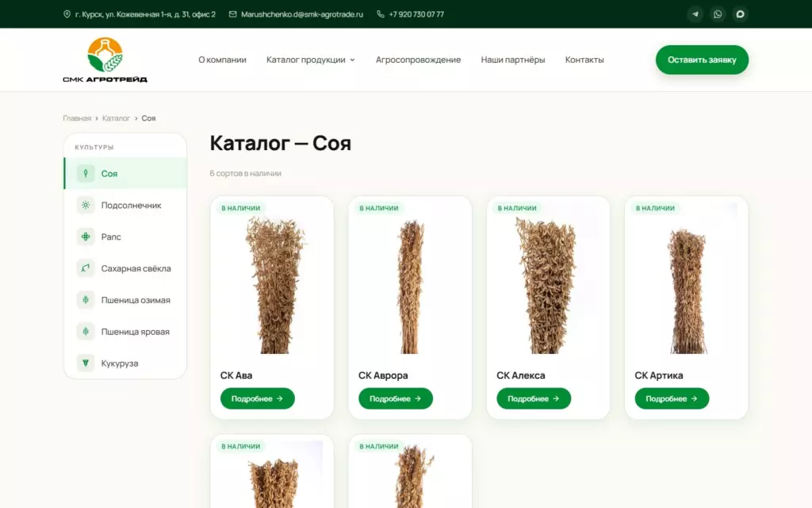This screenshot has height=508, width=812.
Task: Open details for СК Алекса
Action: [x=534, y=398]
